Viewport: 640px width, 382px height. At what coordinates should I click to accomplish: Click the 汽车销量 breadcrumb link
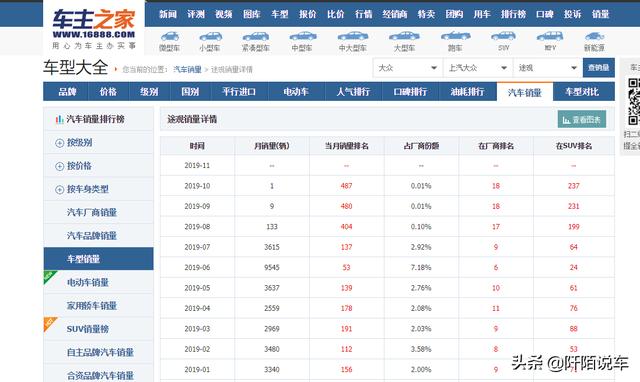pyautogui.click(x=187, y=69)
